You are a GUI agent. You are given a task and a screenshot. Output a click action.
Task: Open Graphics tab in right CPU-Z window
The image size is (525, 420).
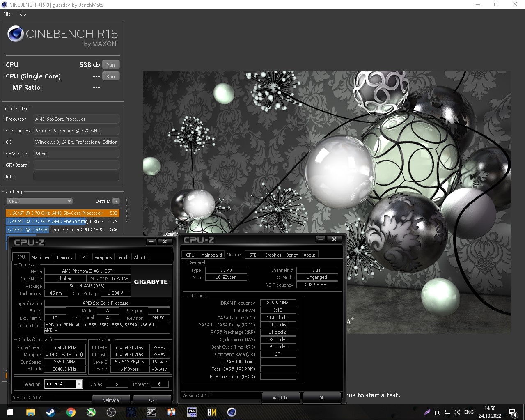coord(273,255)
